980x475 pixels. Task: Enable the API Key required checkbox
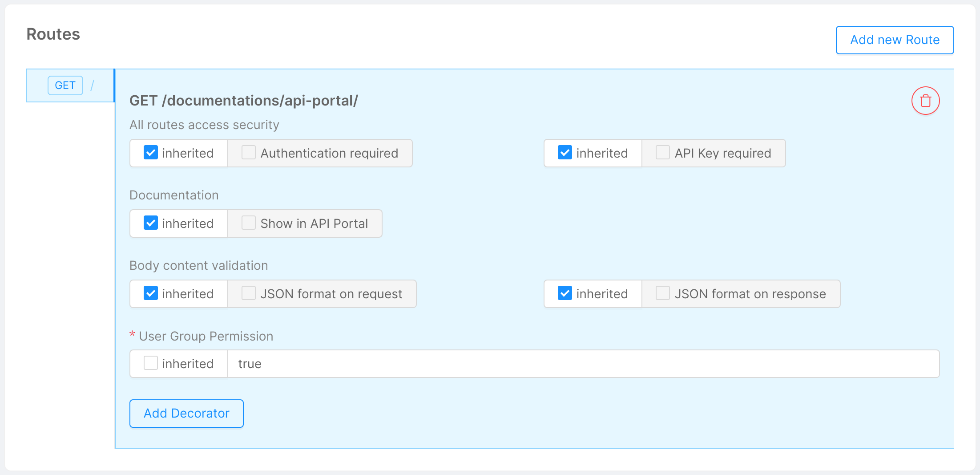pos(662,153)
